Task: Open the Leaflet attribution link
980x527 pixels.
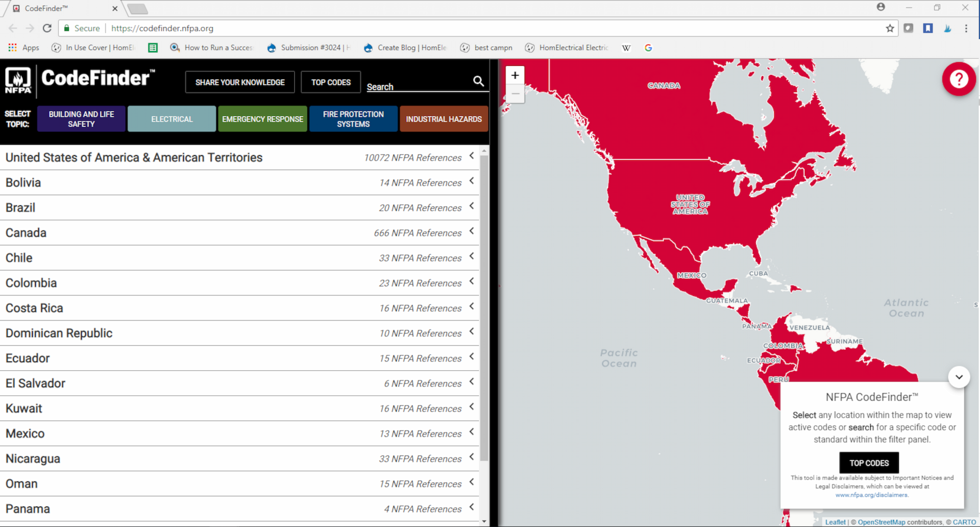Action: [x=835, y=522]
